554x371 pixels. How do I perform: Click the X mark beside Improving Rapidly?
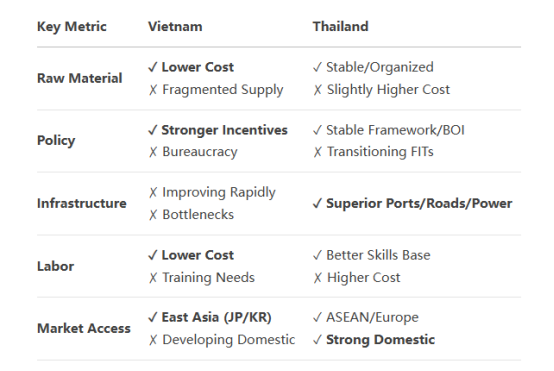(x=153, y=193)
